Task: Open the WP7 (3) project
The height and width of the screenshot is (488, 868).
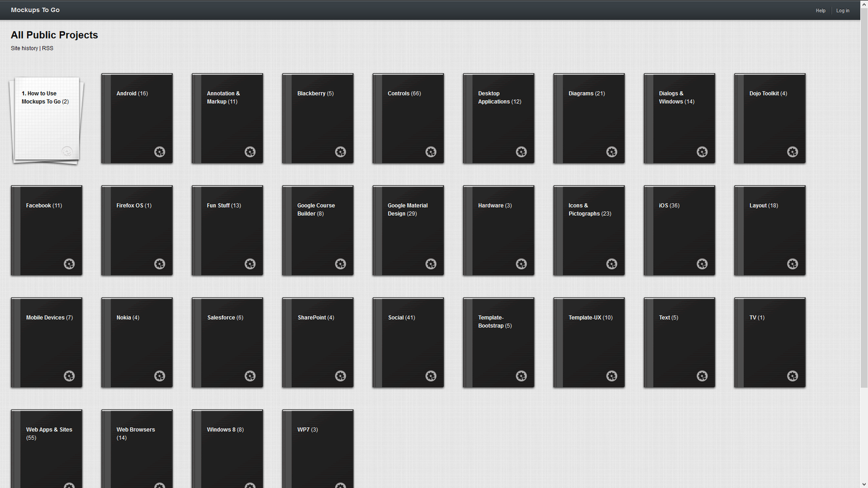Action: coord(318,449)
